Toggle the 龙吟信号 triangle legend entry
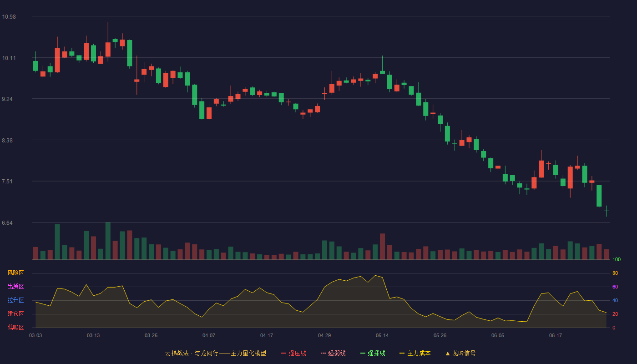 460,353
